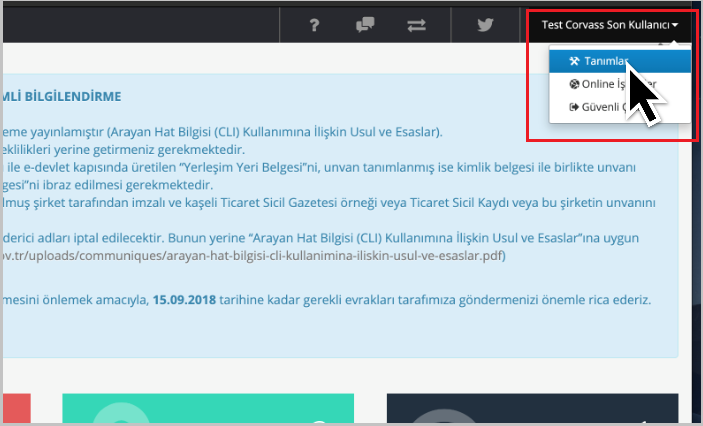Screen dimensions: 703x426
Task: Open the red dashboard card
Action: (17, 409)
